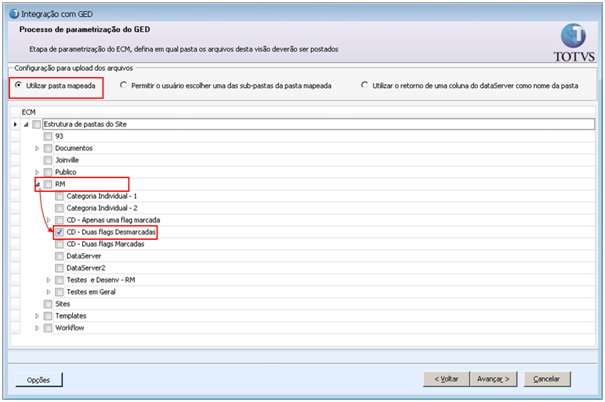
Task: Tick the Joinville folder checkbox
Action: tap(48, 160)
